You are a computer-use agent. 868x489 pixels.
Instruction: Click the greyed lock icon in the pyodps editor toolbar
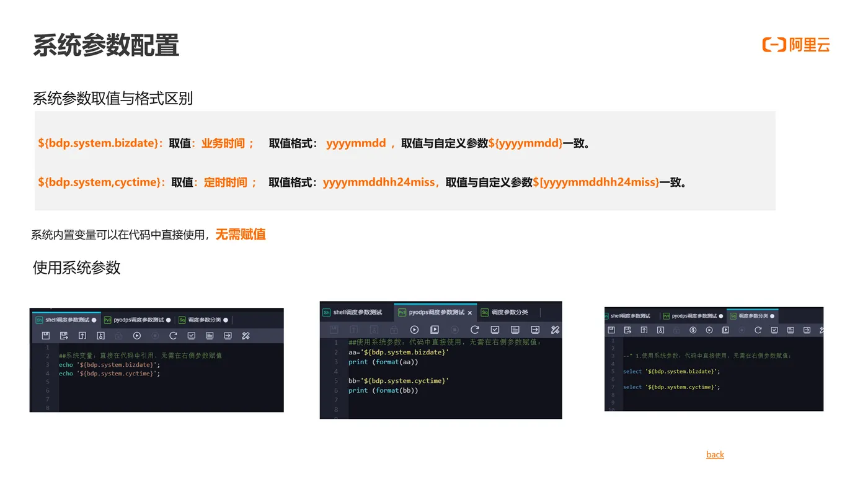[394, 330]
